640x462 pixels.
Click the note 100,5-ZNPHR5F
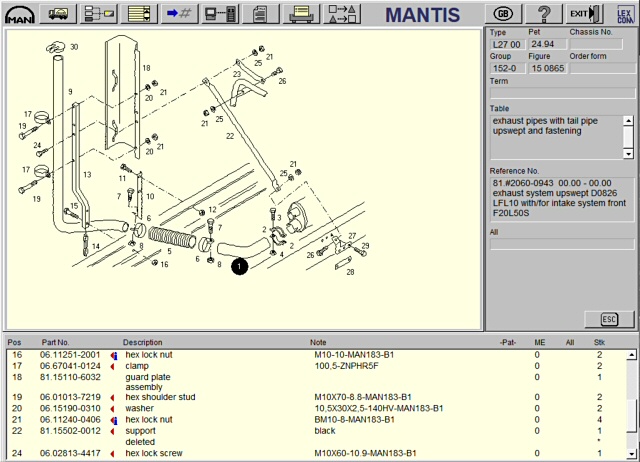pyautogui.click(x=346, y=366)
